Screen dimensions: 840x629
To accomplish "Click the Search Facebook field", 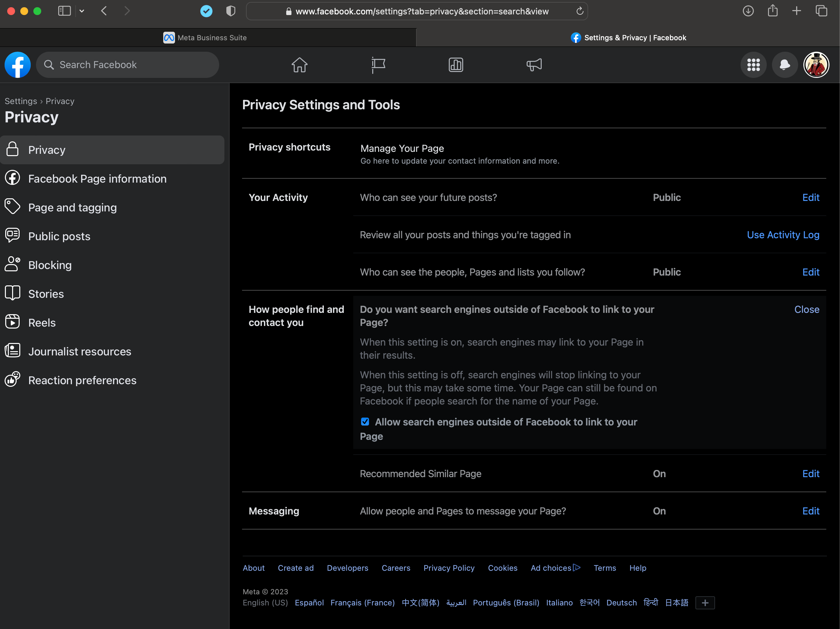I will (x=128, y=64).
